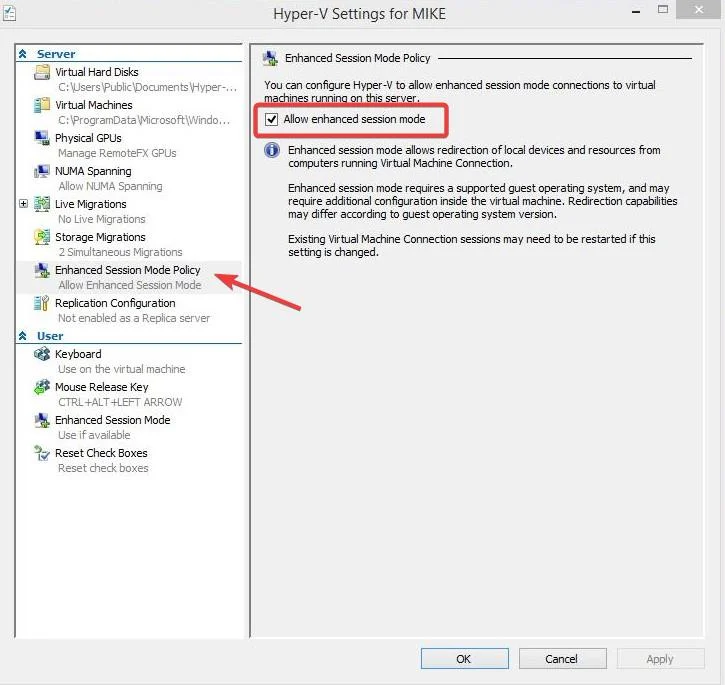The image size is (725, 685).
Task: Select Mouse Release Key setting
Action: [102, 387]
